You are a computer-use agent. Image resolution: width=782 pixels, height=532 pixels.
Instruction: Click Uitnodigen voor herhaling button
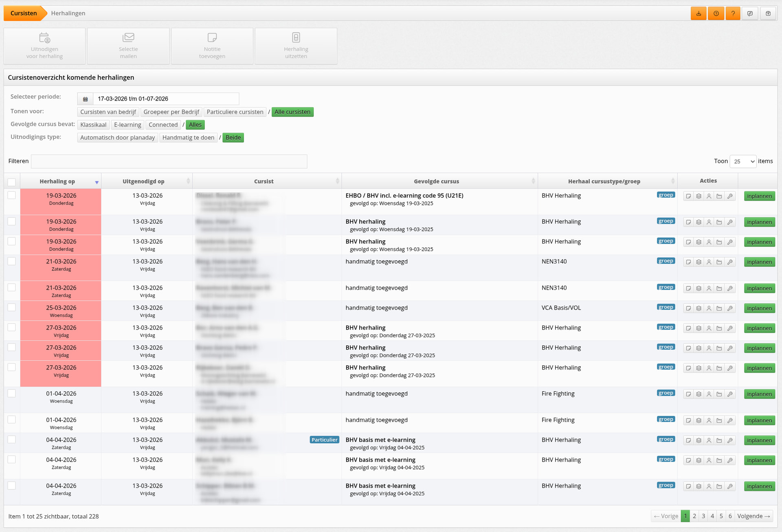pos(44,46)
